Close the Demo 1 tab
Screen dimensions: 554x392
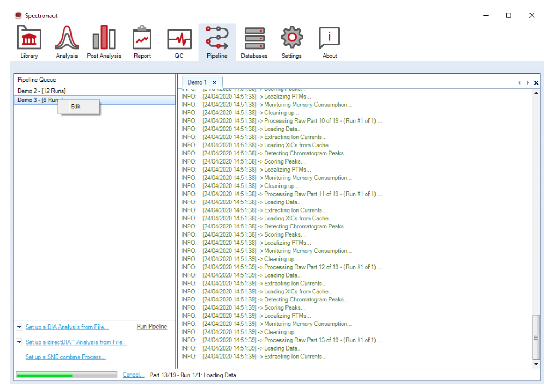point(215,82)
